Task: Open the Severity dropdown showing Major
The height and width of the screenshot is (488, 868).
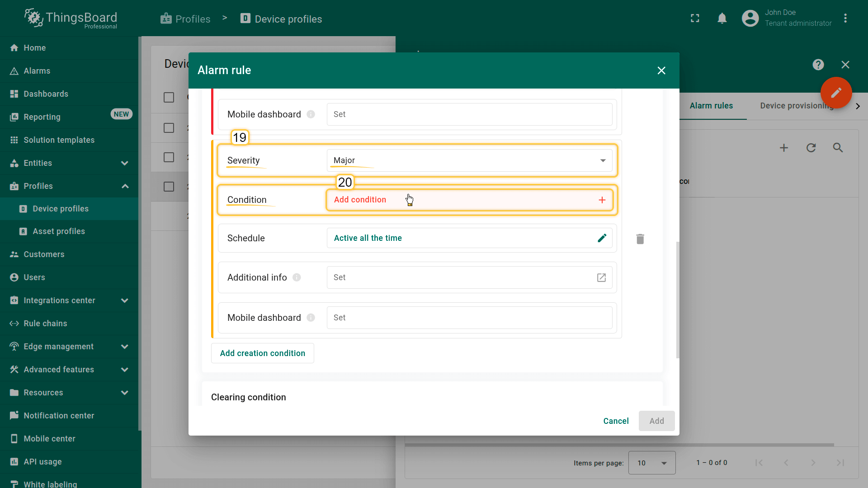Action: coord(469,160)
